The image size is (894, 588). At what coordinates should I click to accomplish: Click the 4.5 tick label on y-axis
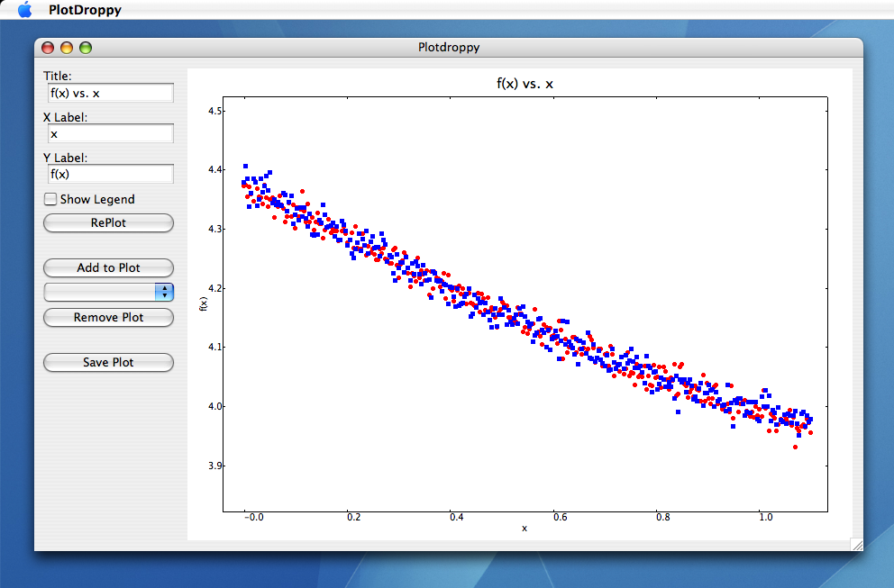coord(214,111)
